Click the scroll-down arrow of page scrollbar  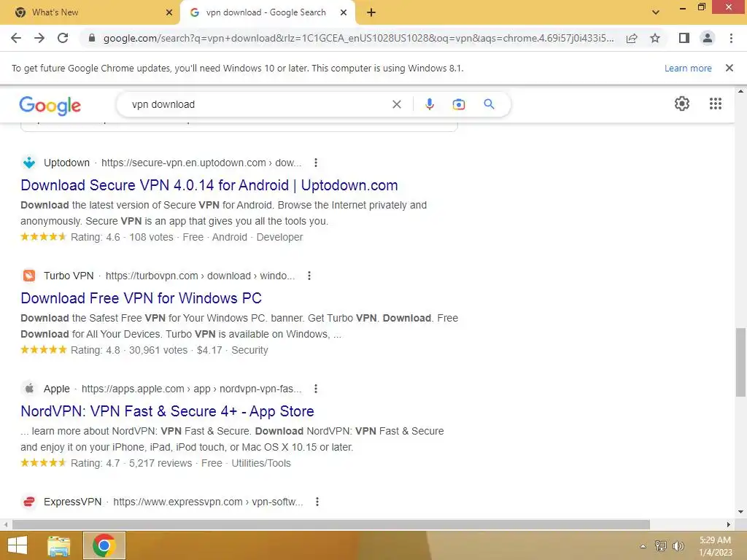(740, 513)
